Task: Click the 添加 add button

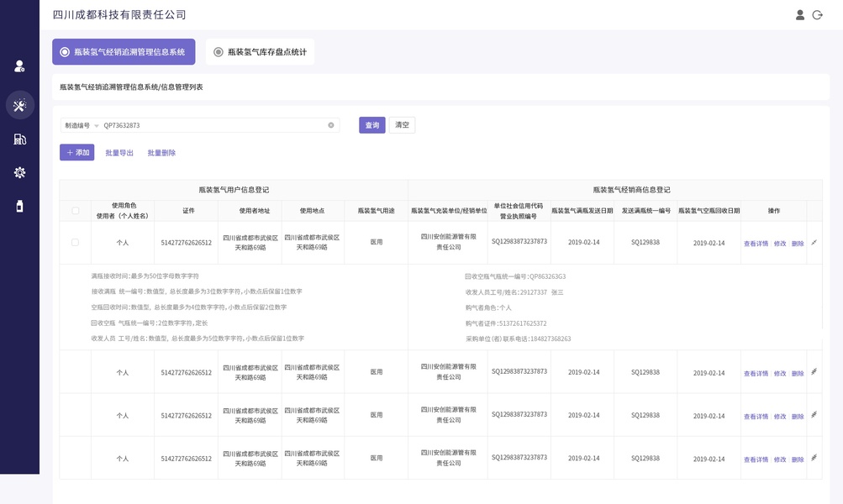Action: click(76, 153)
